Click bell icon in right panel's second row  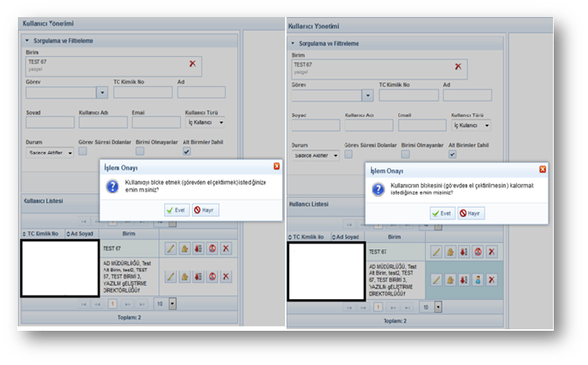pos(450,279)
